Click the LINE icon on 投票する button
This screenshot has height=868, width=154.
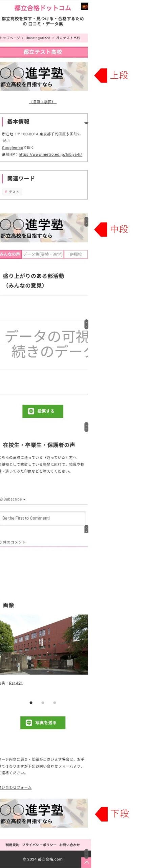click(31, 411)
